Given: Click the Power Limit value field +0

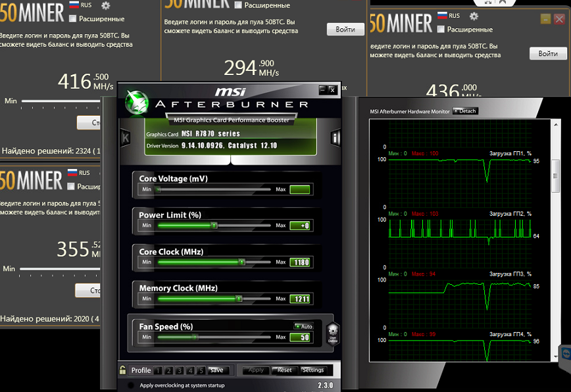Looking at the screenshot, I should (300, 226).
